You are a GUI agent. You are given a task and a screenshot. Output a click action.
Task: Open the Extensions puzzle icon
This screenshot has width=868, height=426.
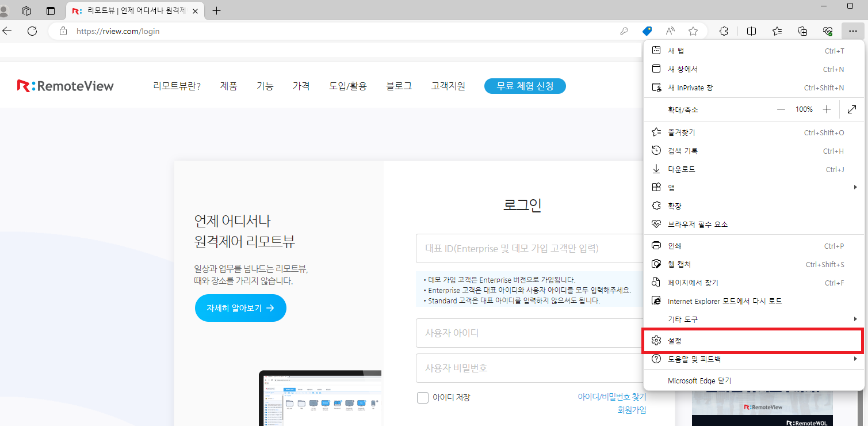(724, 31)
